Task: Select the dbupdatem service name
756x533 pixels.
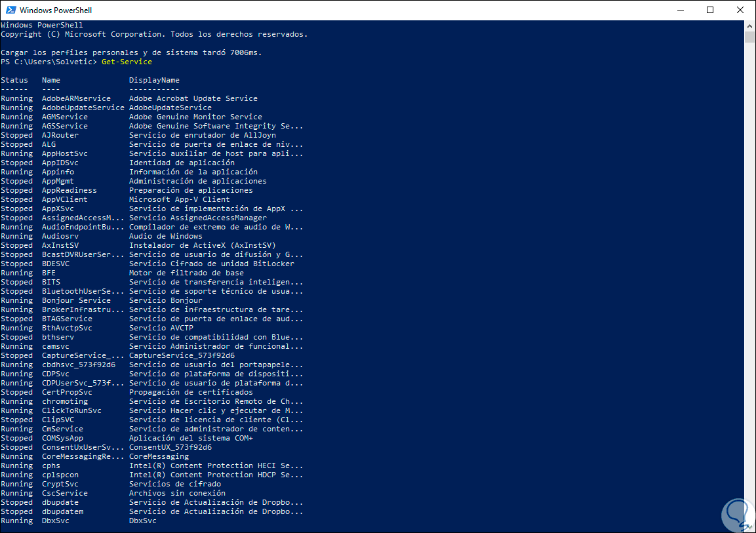Action: pyautogui.click(x=63, y=511)
